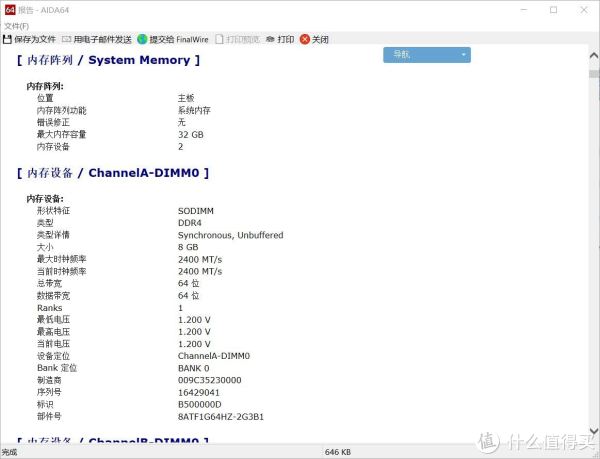Click the save-to-file floppy disk icon
This screenshot has width=600, height=459.
click(8, 40)
